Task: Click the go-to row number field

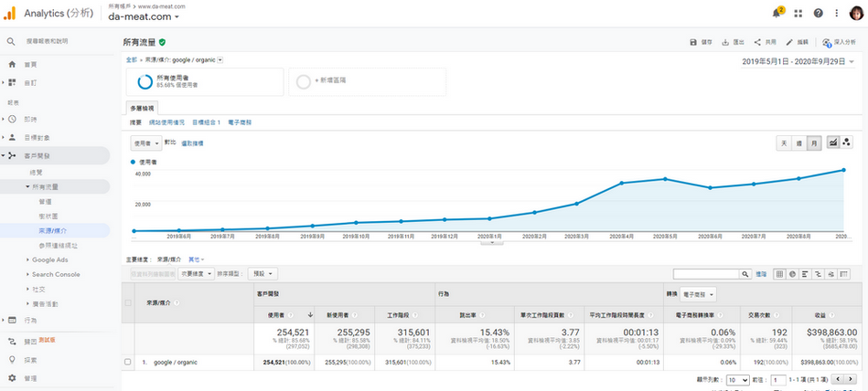Action: (778, 380)
